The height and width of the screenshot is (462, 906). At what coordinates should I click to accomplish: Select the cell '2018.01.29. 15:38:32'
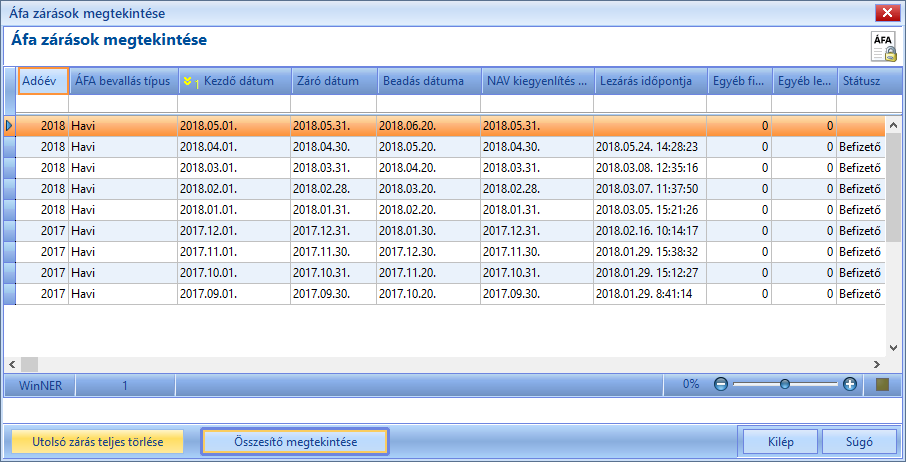pos(650,252)
